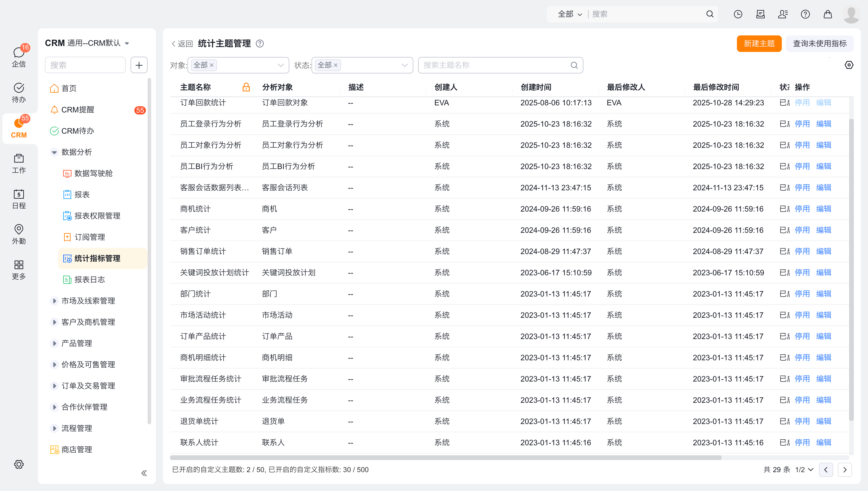Remove the 全部 tag in 对象 filter
The height and width of the screenshot is (491, 868).
point(212,65)
